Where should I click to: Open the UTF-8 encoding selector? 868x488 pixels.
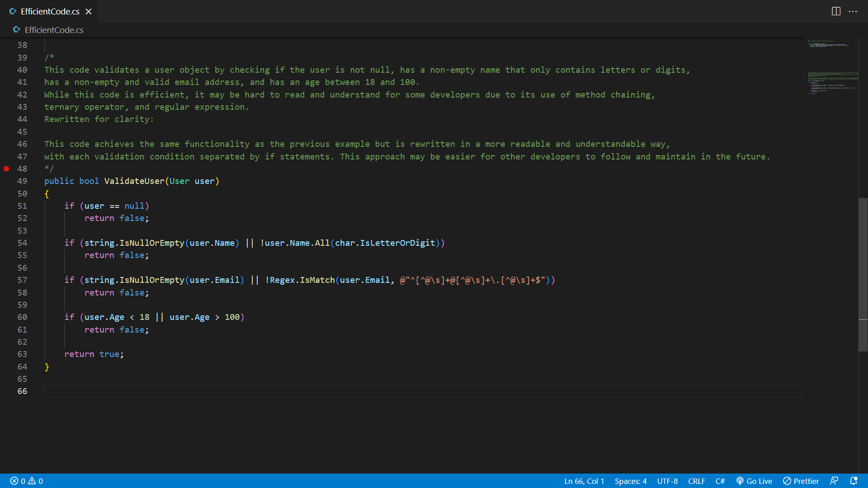coord(667,481)
